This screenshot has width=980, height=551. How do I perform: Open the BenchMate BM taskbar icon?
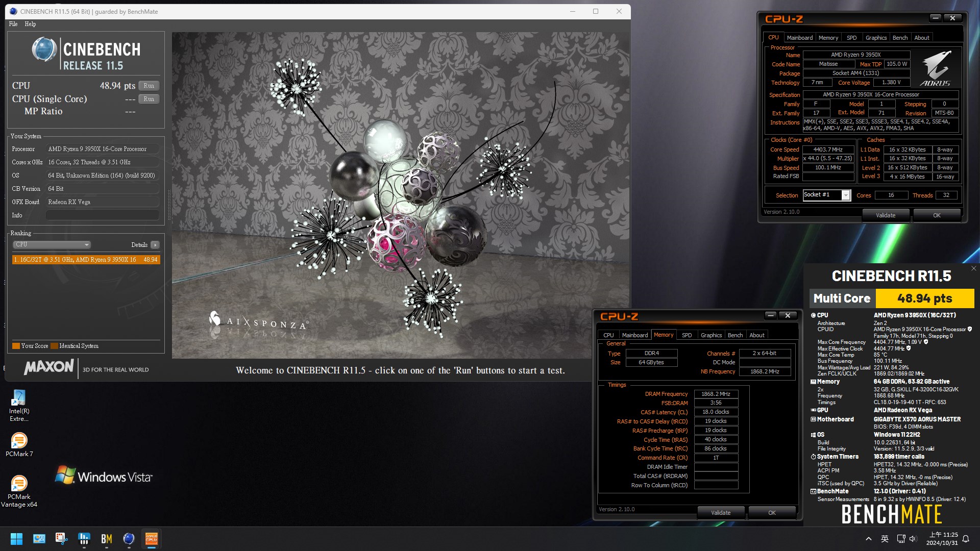coord(106,539)
